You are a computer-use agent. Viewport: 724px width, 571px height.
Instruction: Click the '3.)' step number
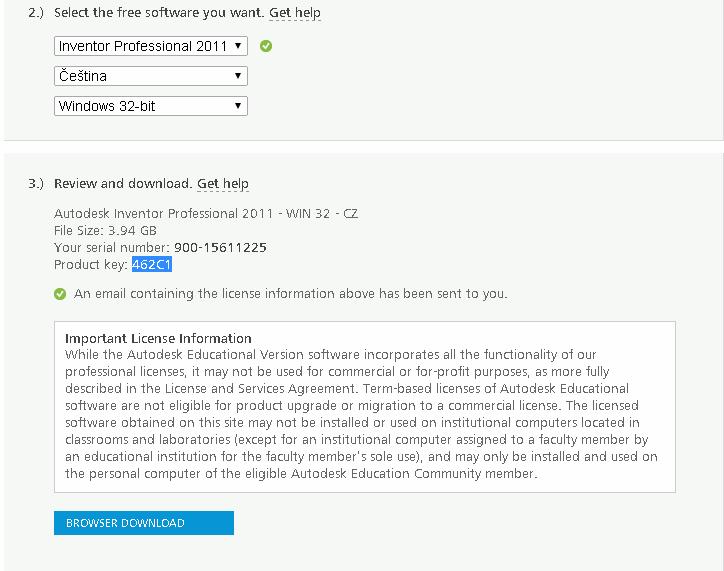tap(36, 184)
